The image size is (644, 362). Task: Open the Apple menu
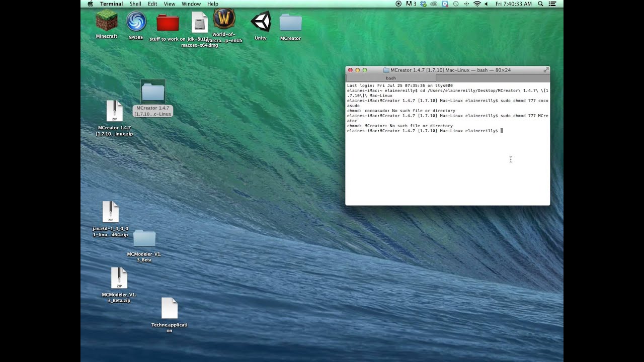(90, 4)
